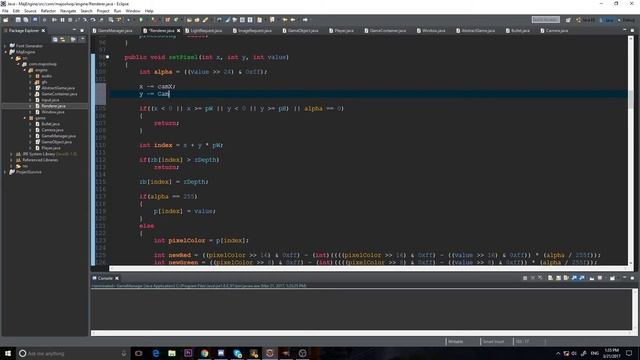This screenshot has width=640, height=360.
Task: Click the Run (green play) toolbar icon
Action: pos(141,20)
